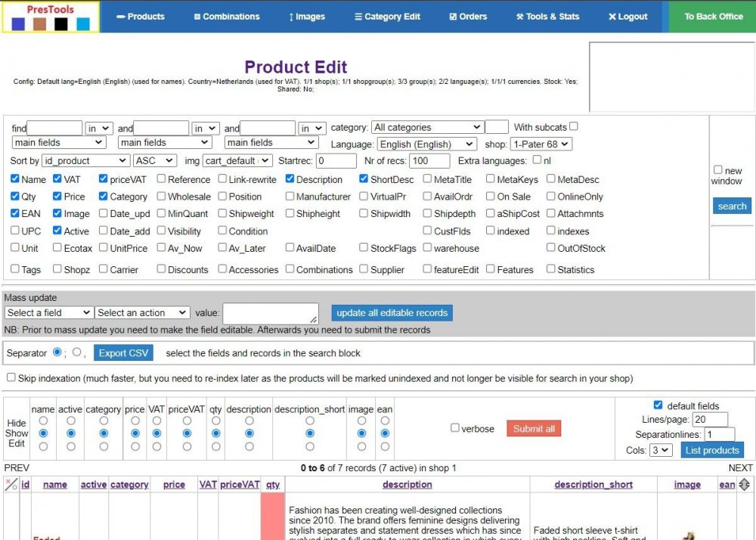The width and height of the screenshot is (756, 540).
Task: Enable the Manufacturer checkbox
Action: [x=290, y=196]
